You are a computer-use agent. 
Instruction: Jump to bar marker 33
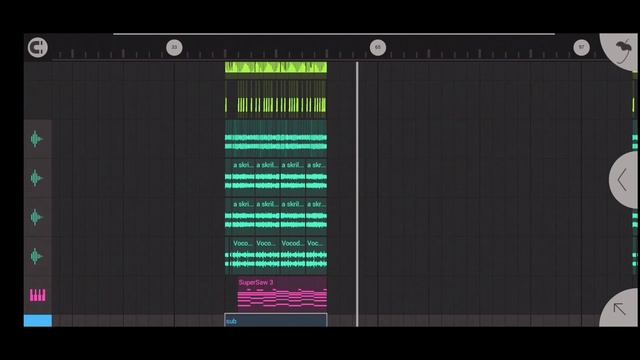(174, 47)
